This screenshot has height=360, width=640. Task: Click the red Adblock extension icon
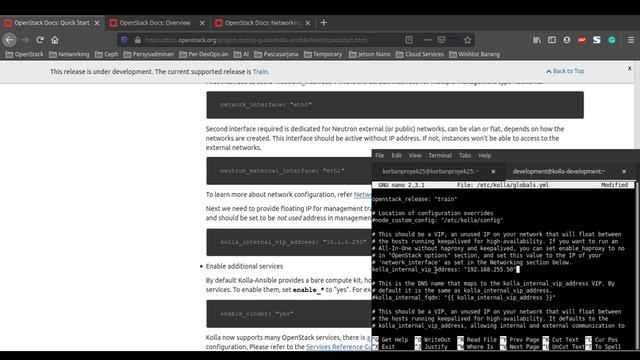(582, 40)
